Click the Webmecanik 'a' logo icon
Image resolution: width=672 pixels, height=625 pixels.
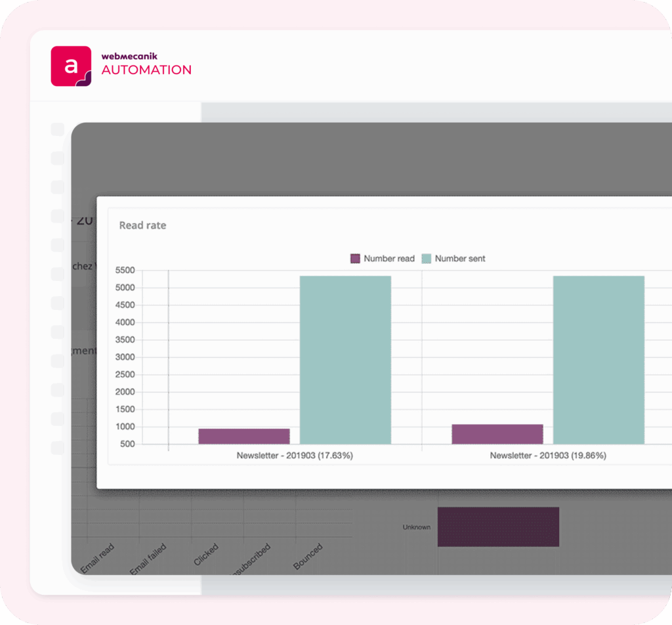pyautogui.click(x=71, y=66)
